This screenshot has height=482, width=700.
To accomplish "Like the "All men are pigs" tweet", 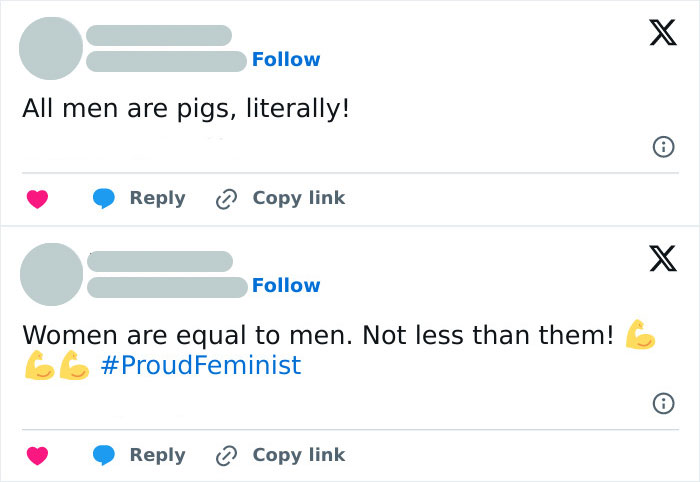I will 37,199.
